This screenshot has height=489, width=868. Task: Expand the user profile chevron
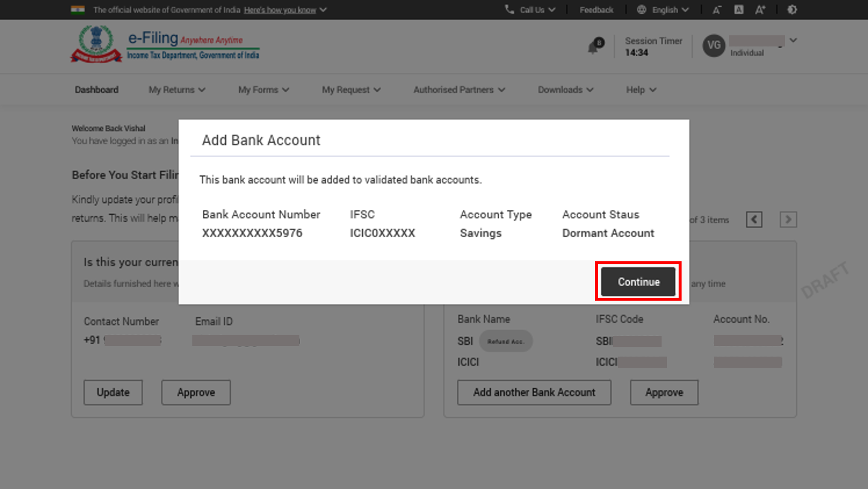(x=793, y=41)
